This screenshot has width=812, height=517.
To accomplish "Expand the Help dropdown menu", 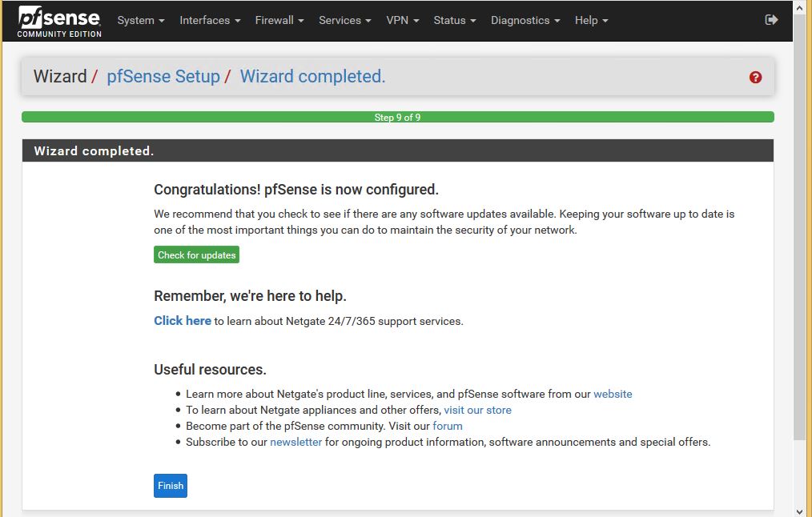I will click(x=591, y=20).
